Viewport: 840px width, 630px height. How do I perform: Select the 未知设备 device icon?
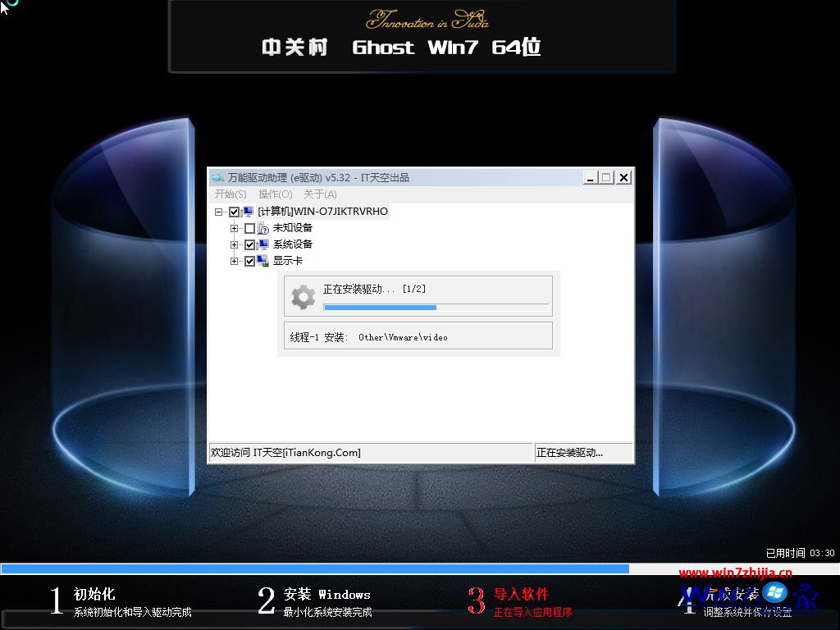[263, 228]
